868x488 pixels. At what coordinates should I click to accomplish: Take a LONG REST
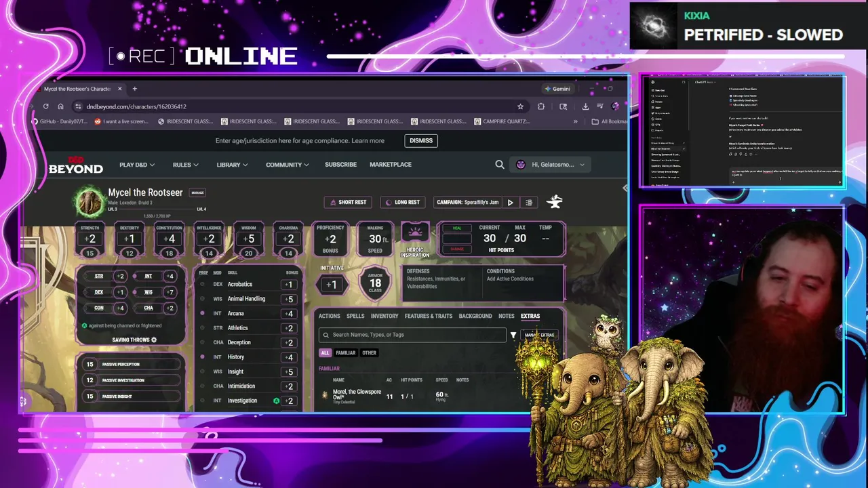click(403, 202)
